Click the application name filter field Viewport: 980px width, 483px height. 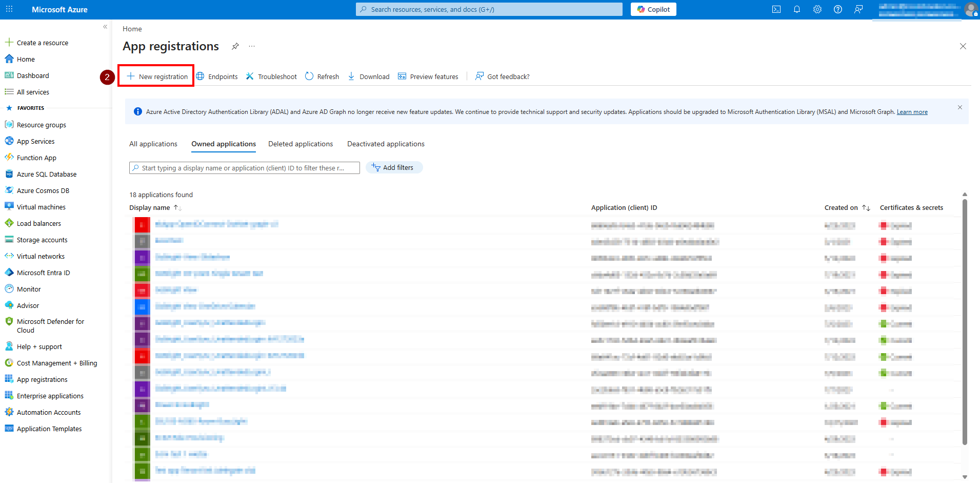tap(245, 168)
